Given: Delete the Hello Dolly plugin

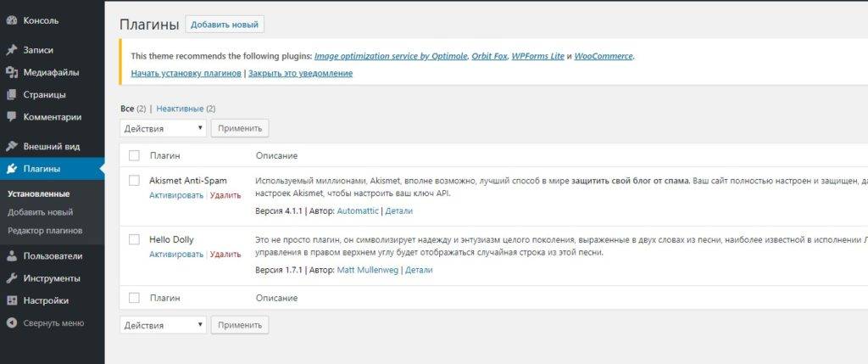Looking at the screenshot, I should pos(225,255).
